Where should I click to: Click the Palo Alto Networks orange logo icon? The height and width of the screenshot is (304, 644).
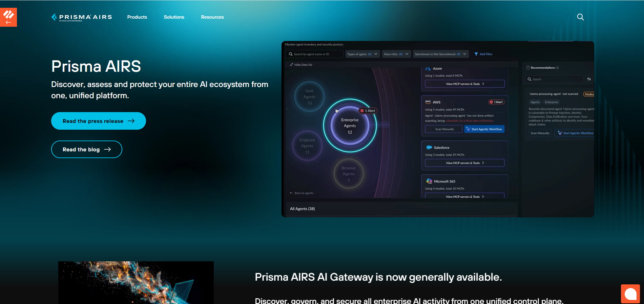[x=8, y=17]
